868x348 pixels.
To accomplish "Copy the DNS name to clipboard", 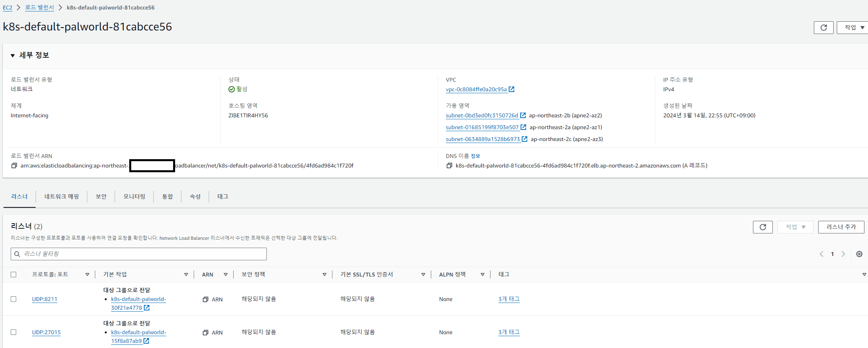I will click(x=449, y=166).
